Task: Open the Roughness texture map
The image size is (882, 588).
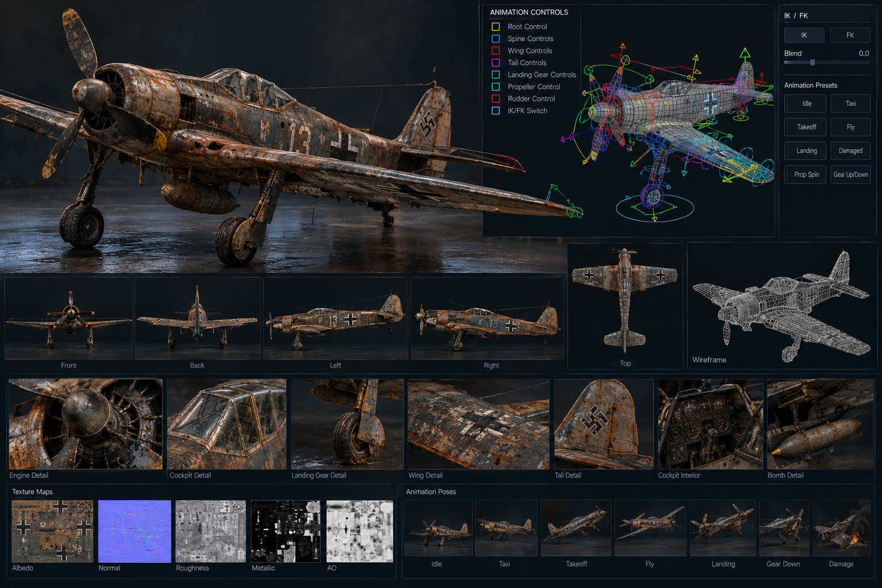Action: [211, 531]
